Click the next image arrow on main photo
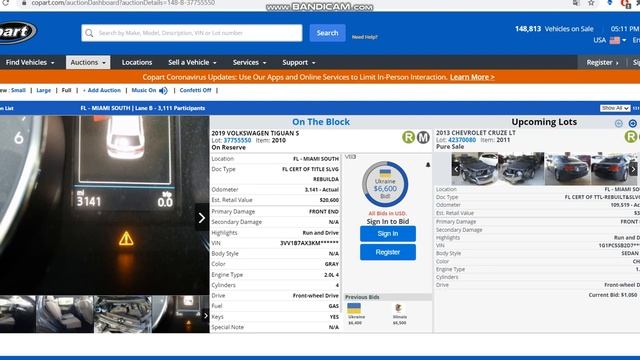 [202, 218]
